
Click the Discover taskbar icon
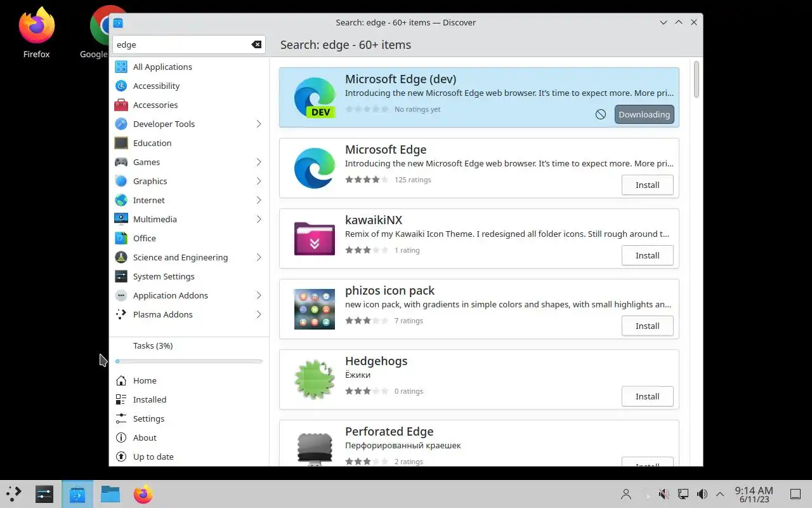(77, 494)
